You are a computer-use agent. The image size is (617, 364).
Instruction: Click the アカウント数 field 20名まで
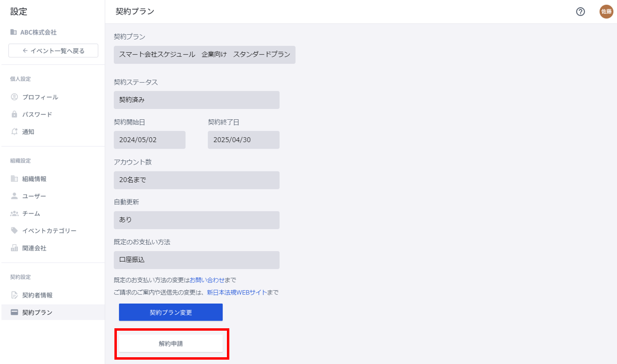coord(196,180)
